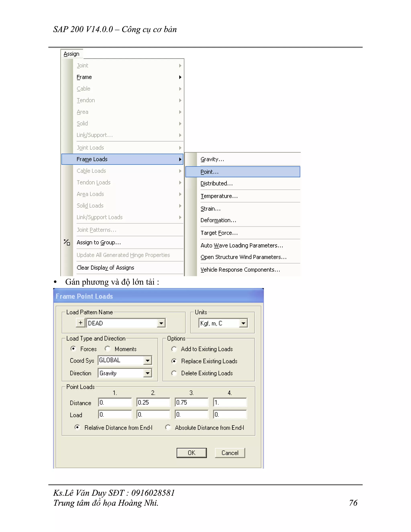This screenshot has height=532, width=411.
Task: Choose Temperature... in submenu
Action: 242,196
